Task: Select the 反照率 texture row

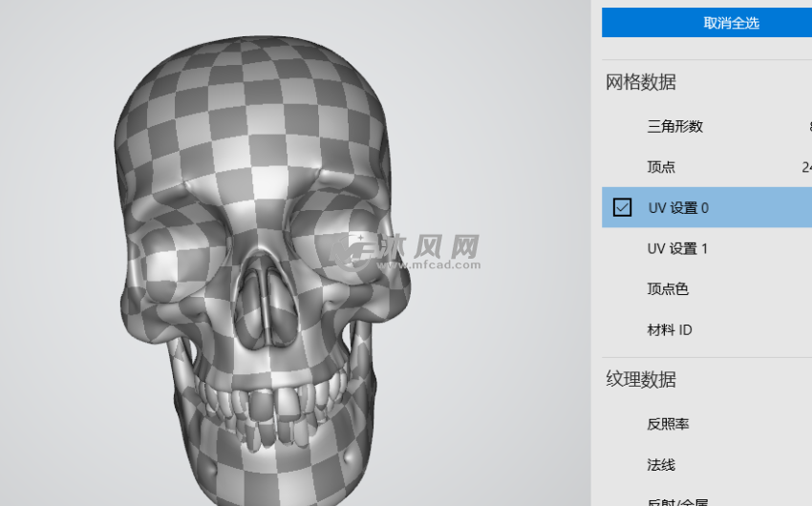Action: 707,424
